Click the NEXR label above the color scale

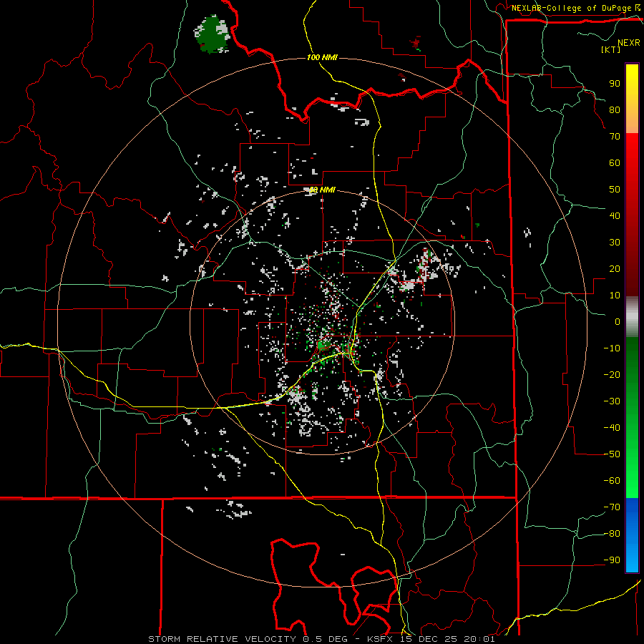pyautogui.click(x=628, y=43)
